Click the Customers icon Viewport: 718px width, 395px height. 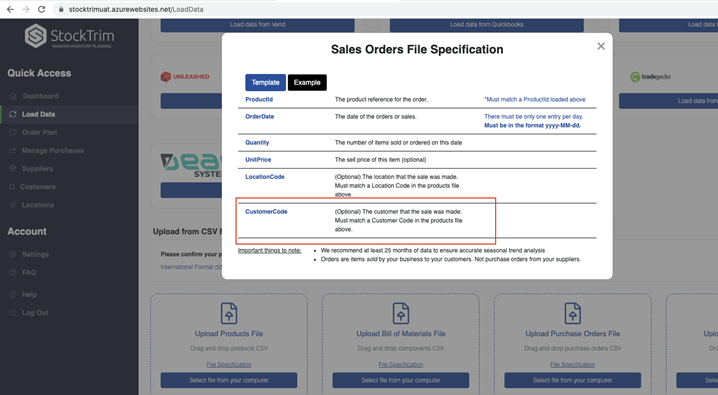[x=12, y=187]
